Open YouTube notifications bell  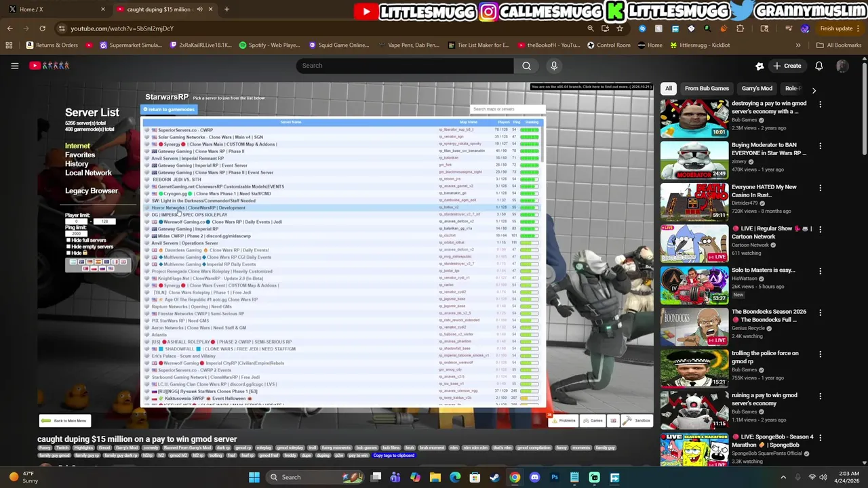(818, 66)
